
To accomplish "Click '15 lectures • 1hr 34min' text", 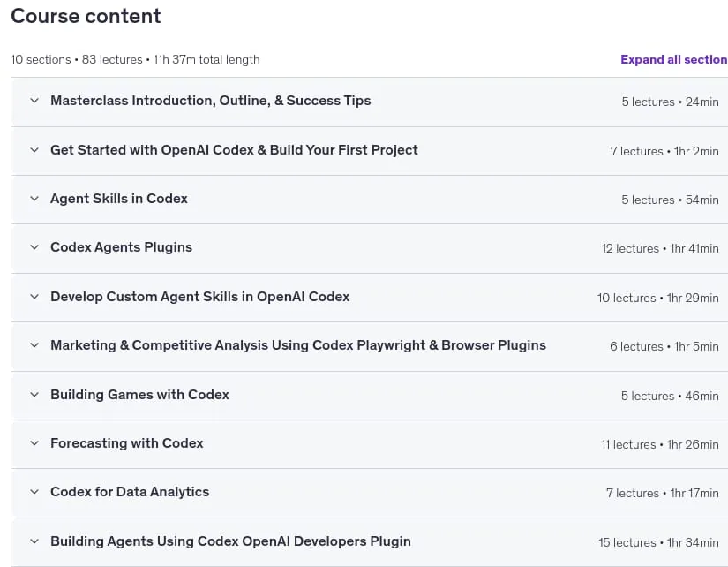I will pos(658,543).
